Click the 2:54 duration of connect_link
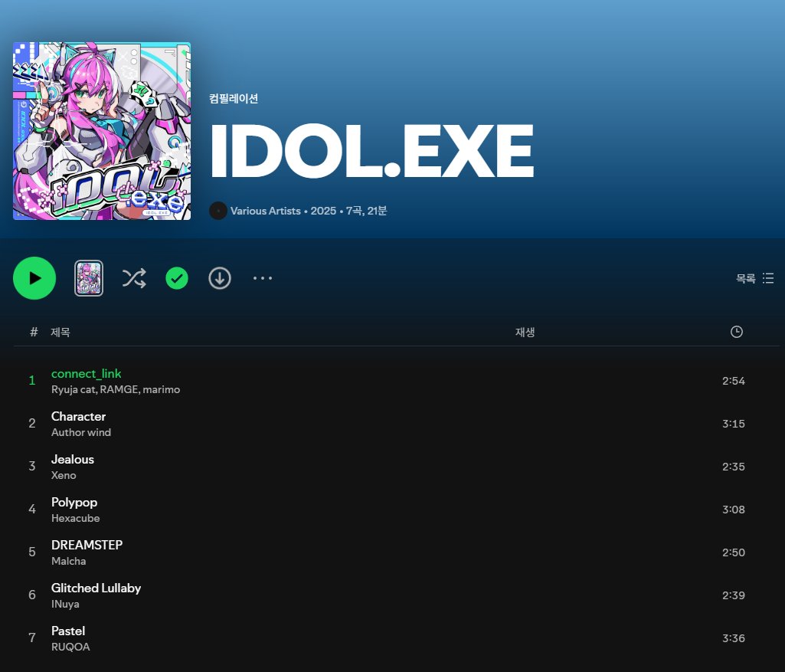This screenshot has width=785, height=672. point(734,381)
